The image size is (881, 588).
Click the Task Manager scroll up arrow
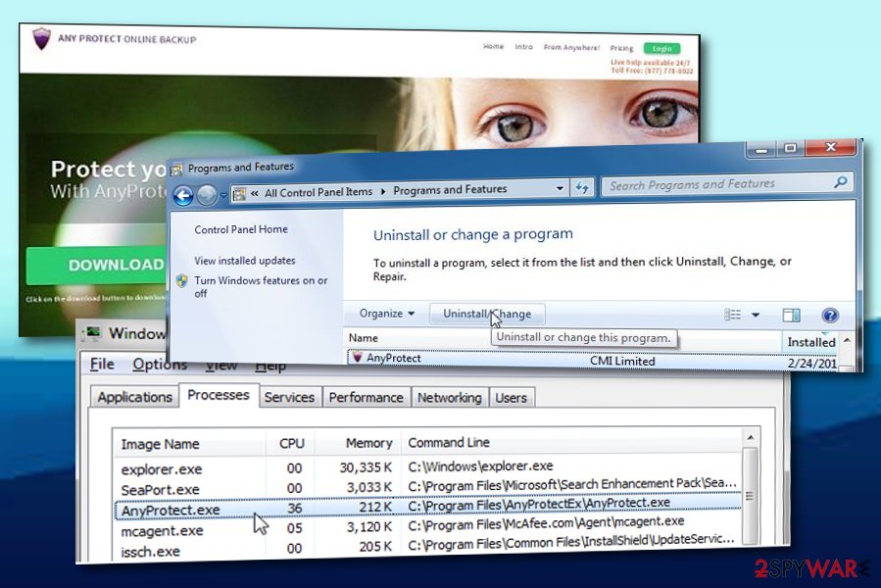(751, 437)
